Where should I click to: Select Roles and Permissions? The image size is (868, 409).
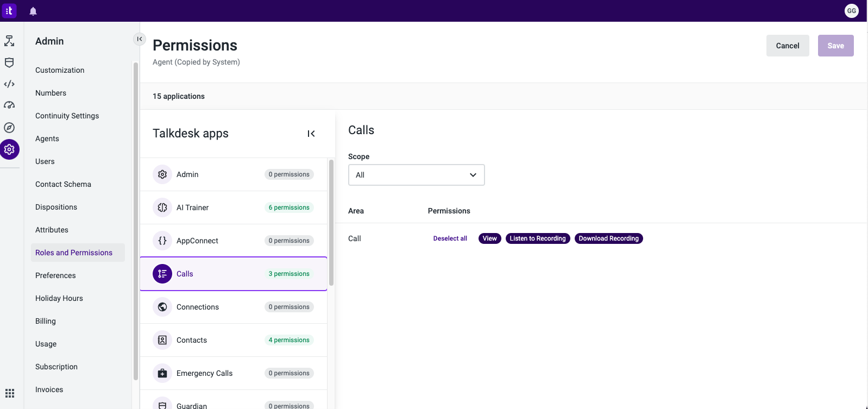tap(78, 253)
